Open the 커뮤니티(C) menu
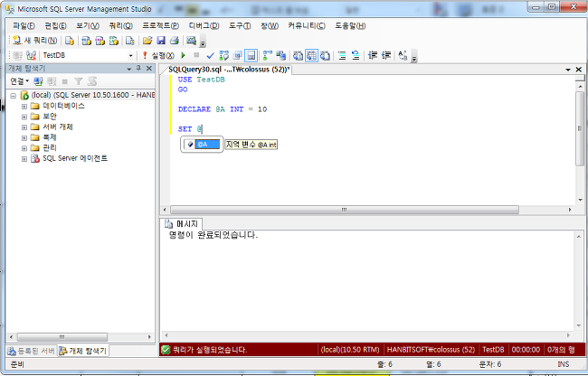 [307, 26]
